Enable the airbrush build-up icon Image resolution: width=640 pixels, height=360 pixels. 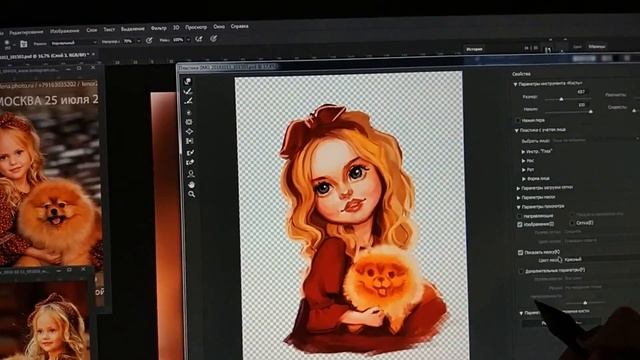coord(199,39)
